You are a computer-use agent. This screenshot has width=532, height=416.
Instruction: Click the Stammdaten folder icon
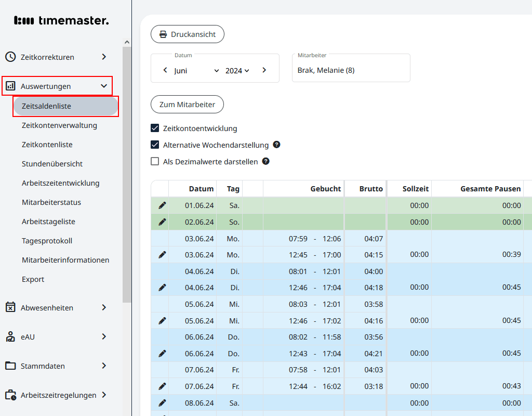click(10, 366)
